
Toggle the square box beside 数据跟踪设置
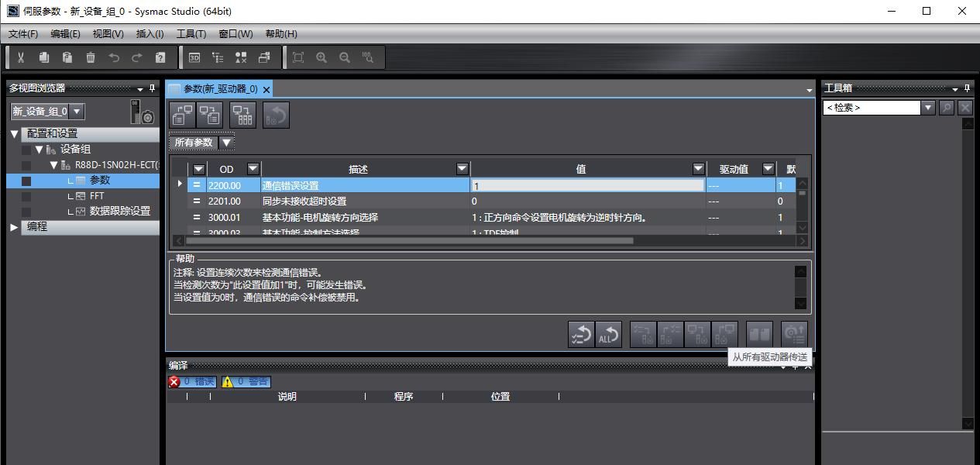tap(26, 212)
